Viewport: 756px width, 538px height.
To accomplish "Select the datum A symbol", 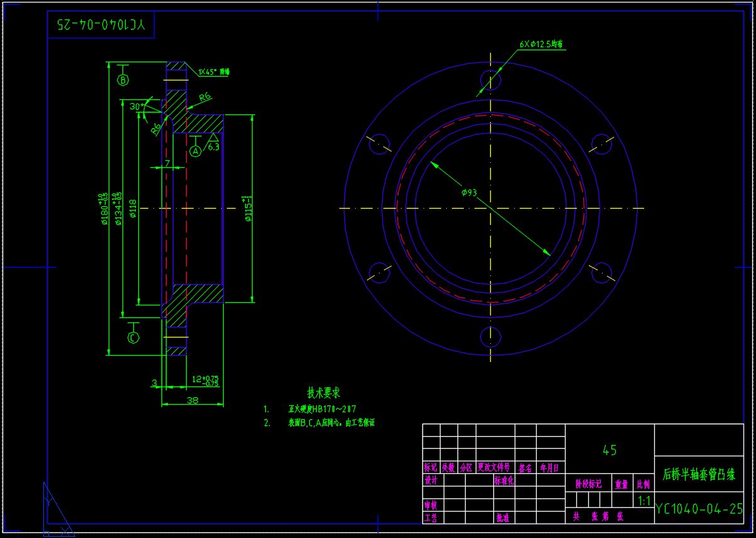I will pos(195,151).
